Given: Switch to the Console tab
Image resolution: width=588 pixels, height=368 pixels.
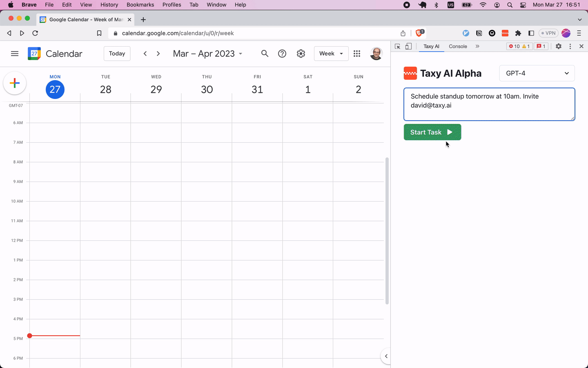Looking at the screenshot, I should click(458, 46).
